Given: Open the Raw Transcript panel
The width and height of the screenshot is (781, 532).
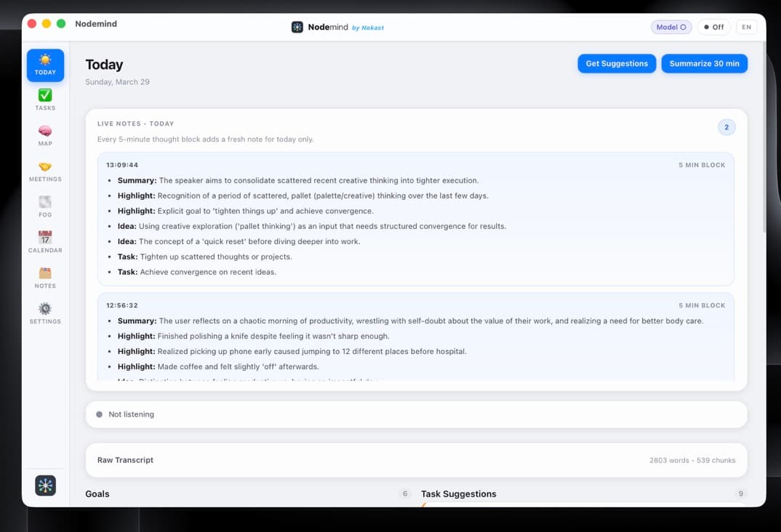Looking at the screenshot, I should [x=125, y=460].
